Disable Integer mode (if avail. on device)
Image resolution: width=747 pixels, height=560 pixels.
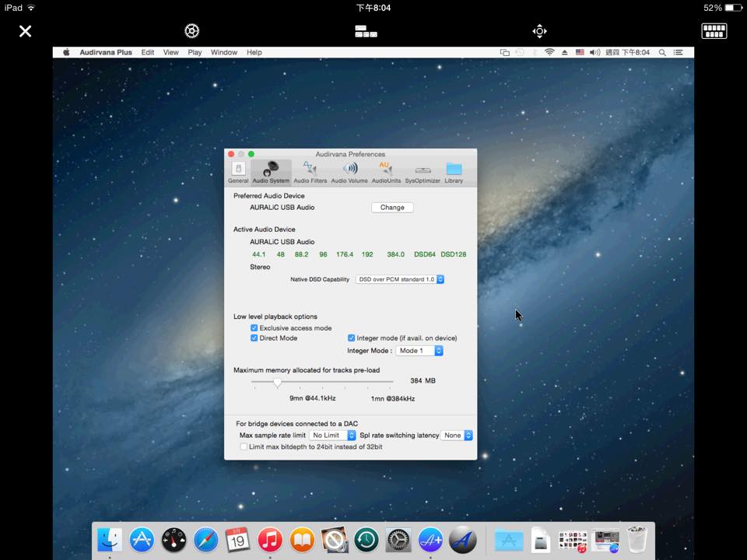coord(351,338)
